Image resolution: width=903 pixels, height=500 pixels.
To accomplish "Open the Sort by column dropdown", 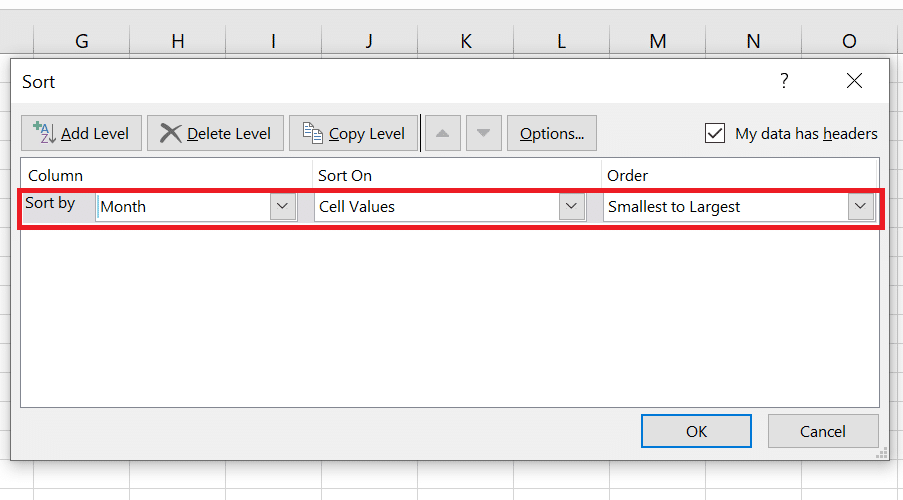I will pyautogui.click(x=282, y=206).
